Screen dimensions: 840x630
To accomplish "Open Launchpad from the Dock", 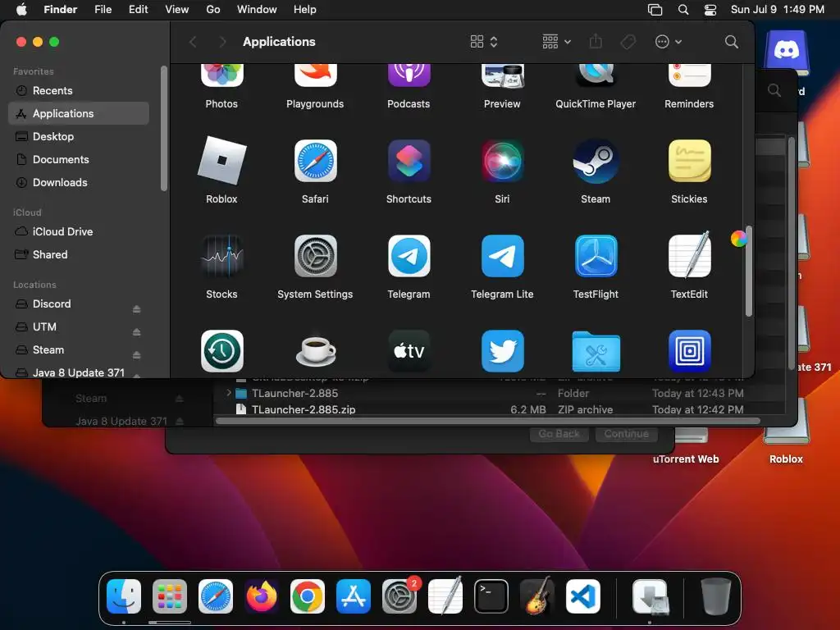I will [170, 596].
